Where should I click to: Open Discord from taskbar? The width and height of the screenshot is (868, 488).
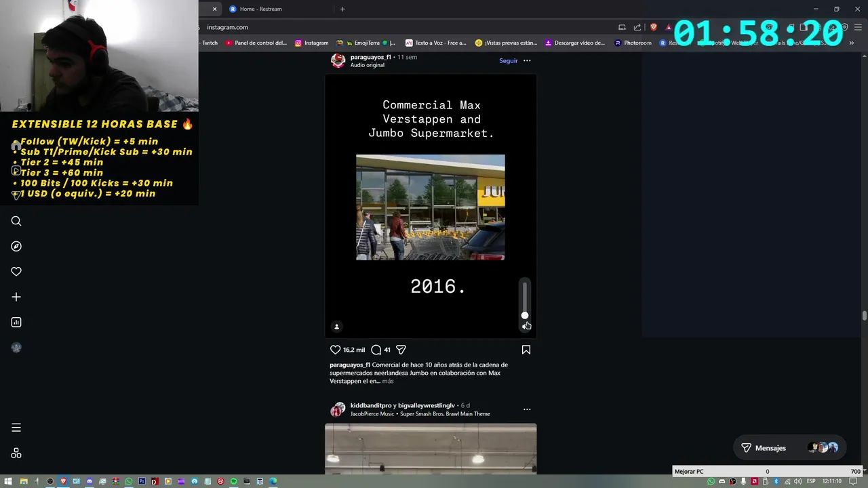pyautogui.click(x=90, y=481)
